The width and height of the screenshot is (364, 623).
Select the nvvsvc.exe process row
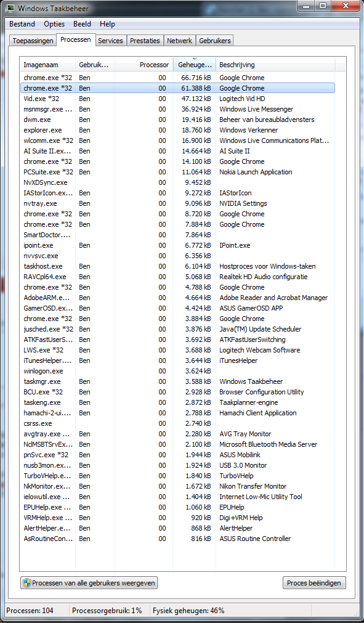177,256
